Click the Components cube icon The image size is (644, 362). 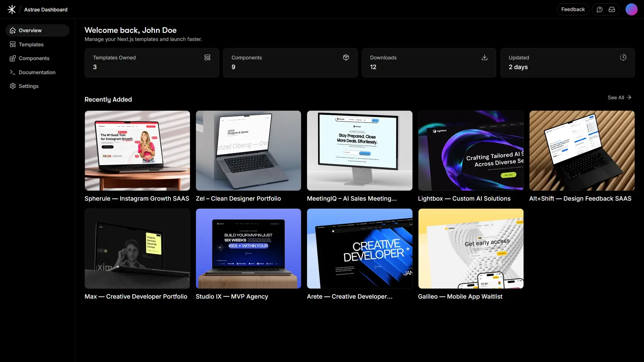[x=346, y=58]
